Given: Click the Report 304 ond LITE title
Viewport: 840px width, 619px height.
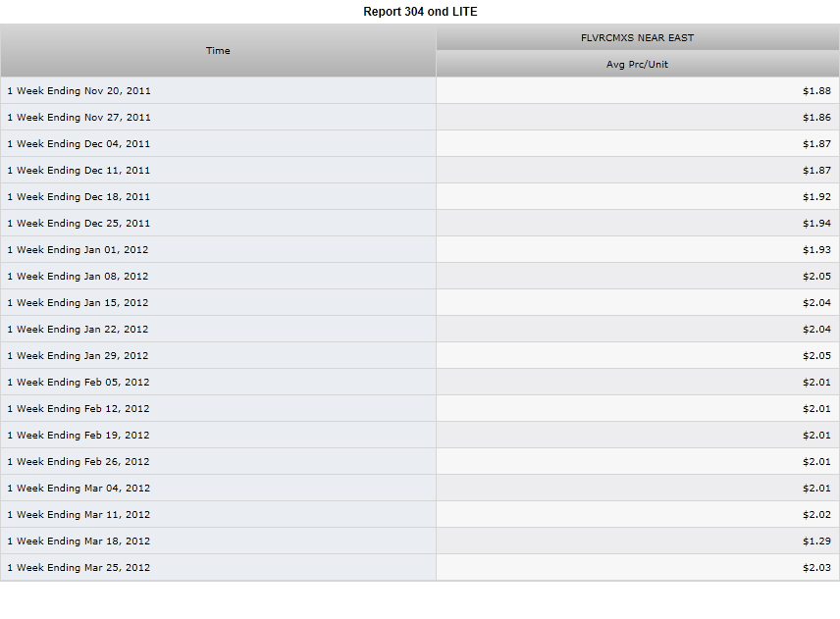Looking at the screenshot, I should coord(420,12).
